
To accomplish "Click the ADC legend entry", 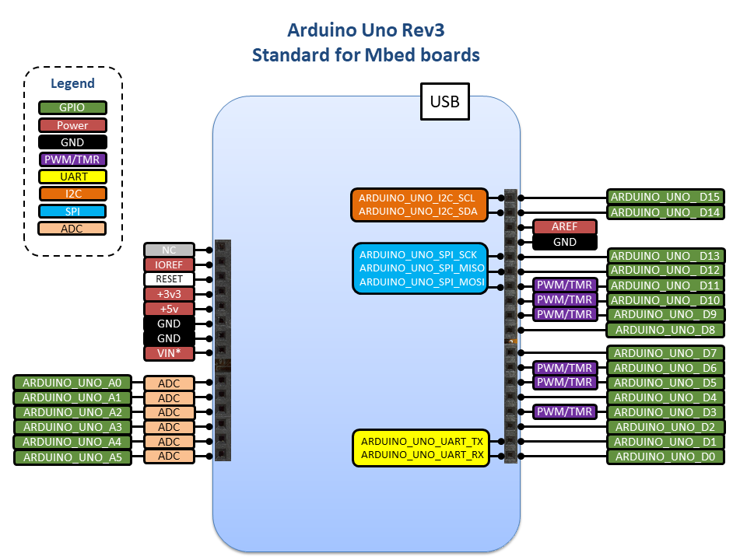I will (x=72, y=229).
